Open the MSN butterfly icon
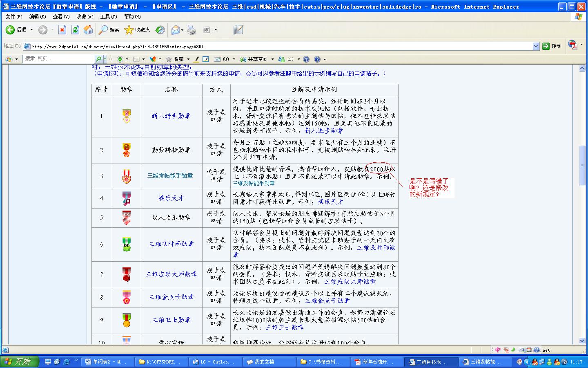 coord(153,59)
